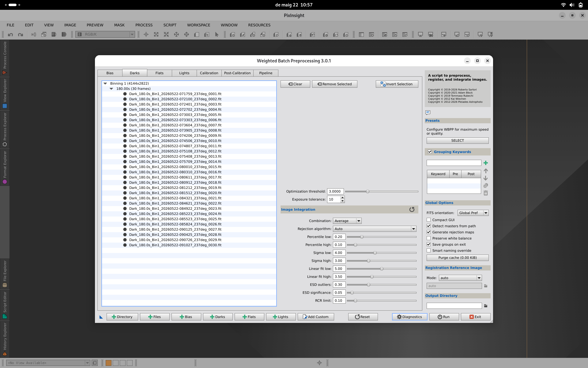
Task: Click the Remove Selected button
Action: tap(334, 84)
